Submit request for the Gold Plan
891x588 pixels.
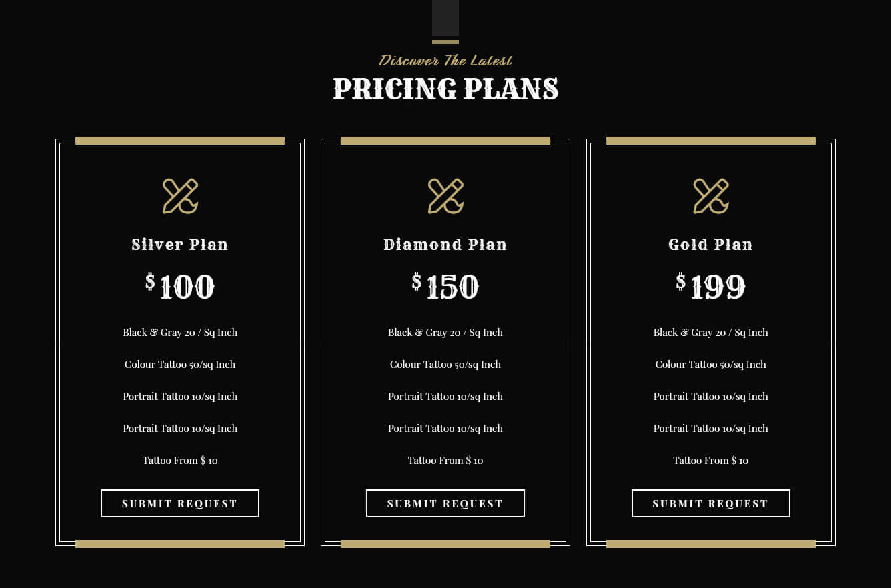(x=711, y=503)
